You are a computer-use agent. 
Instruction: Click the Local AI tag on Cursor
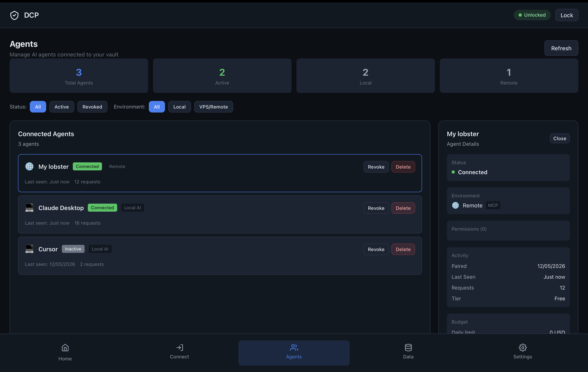(x=100, y=249)
